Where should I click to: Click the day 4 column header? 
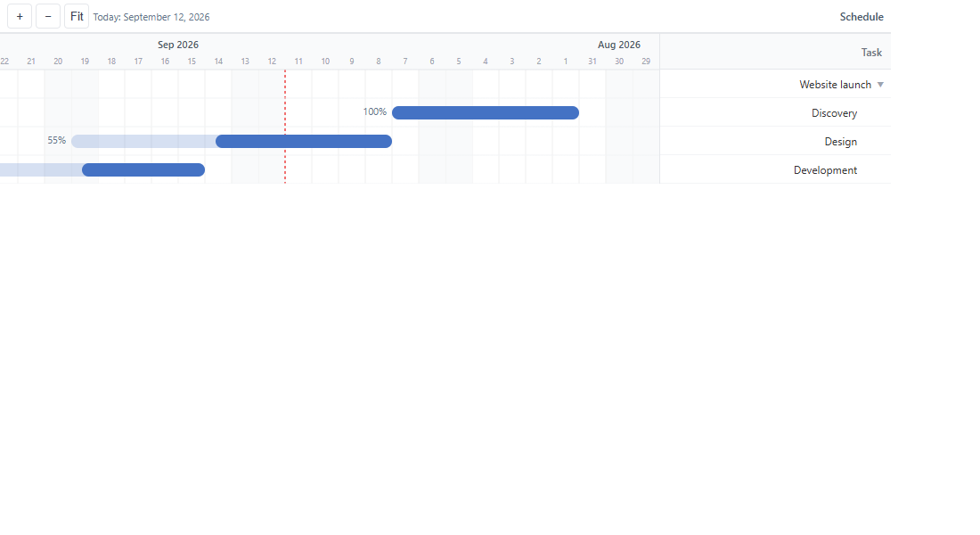point(485,62)
